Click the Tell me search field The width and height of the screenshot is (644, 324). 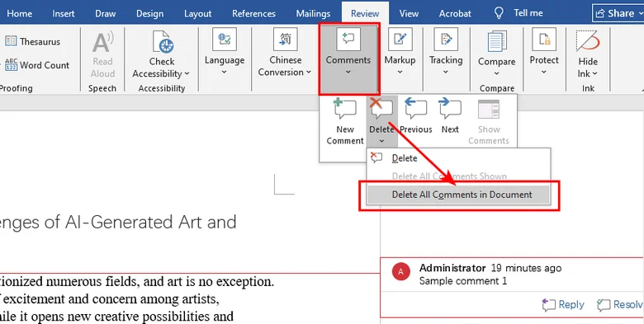pos(528,13)
